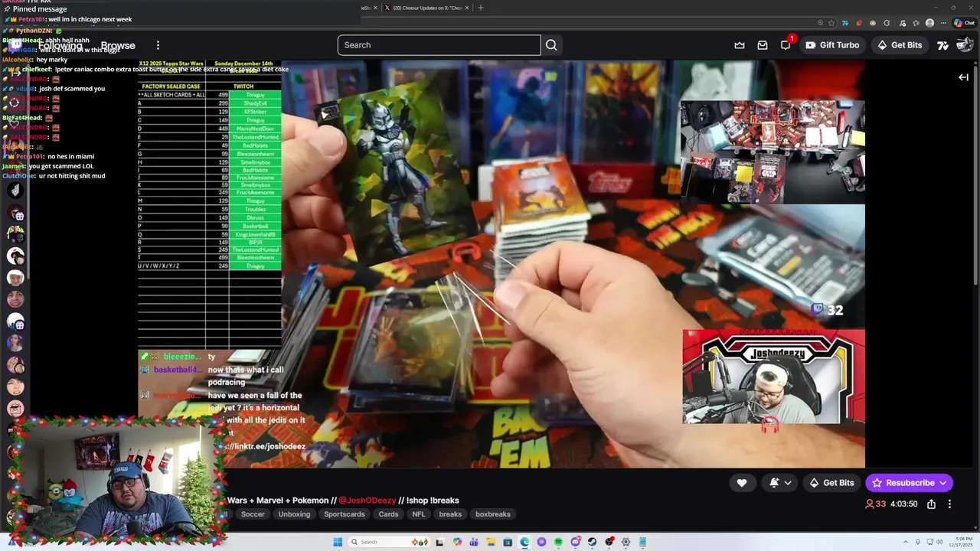Click the share stream icon

(x=931, y=504)
